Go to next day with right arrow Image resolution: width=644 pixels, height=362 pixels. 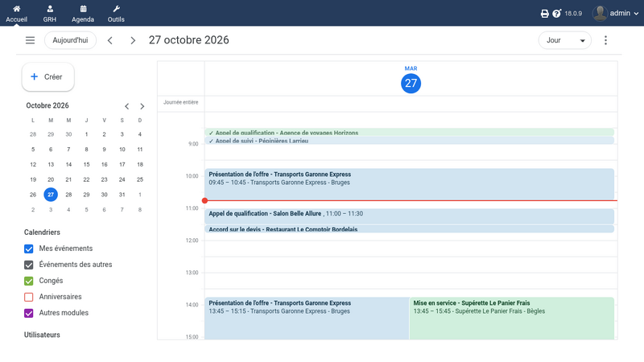[133, 40]
